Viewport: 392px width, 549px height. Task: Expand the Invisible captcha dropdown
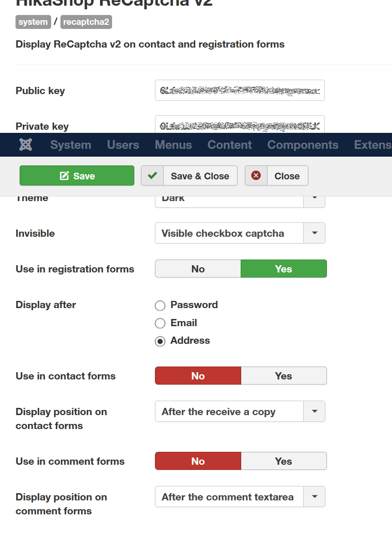point(315,233)
